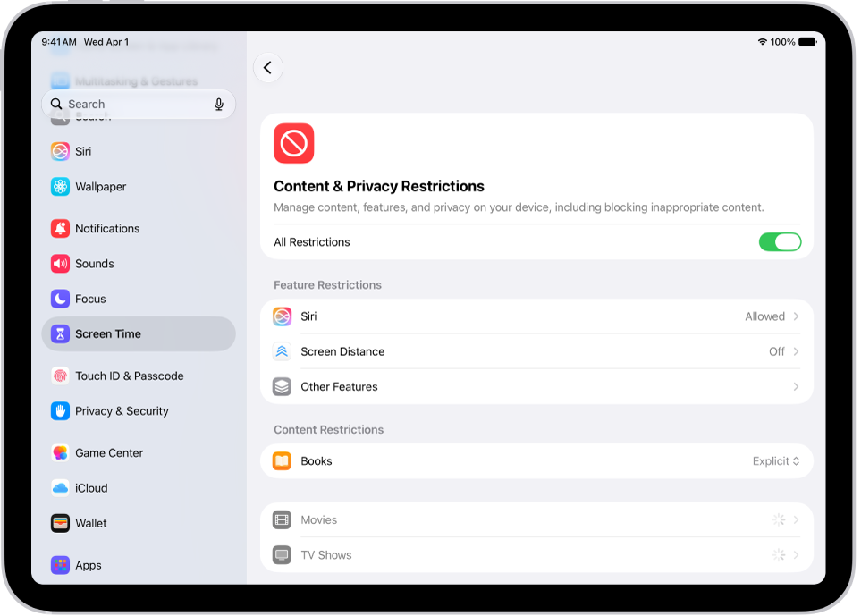Click the Other Features stack icon
This screenshot has height=616, width=861.
point(283,386)
